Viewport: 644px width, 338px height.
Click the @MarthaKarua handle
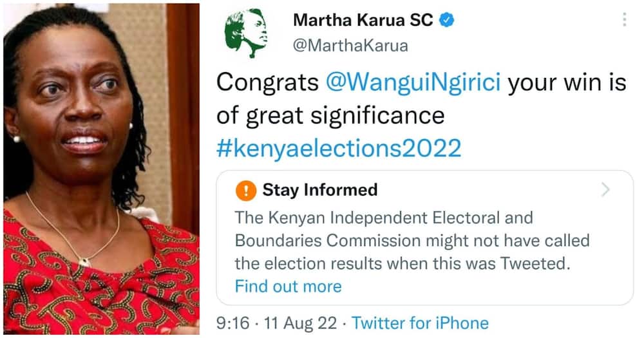pos(350,46)
